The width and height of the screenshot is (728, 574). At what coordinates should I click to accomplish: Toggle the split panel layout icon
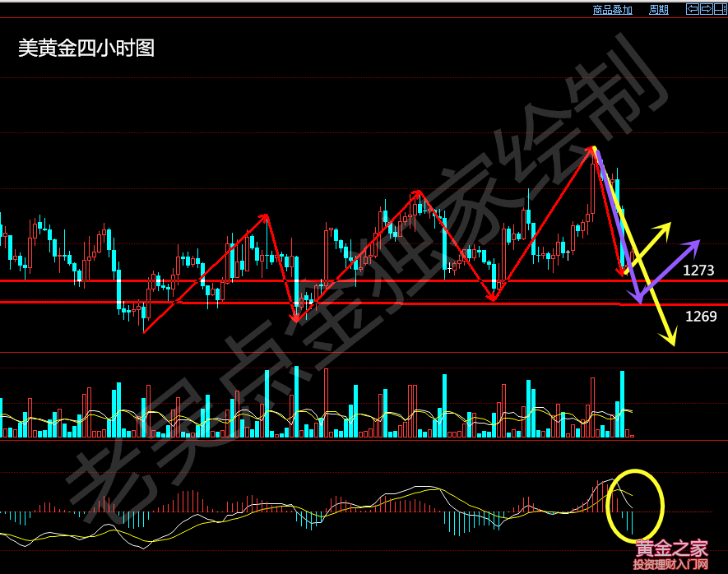720,9
